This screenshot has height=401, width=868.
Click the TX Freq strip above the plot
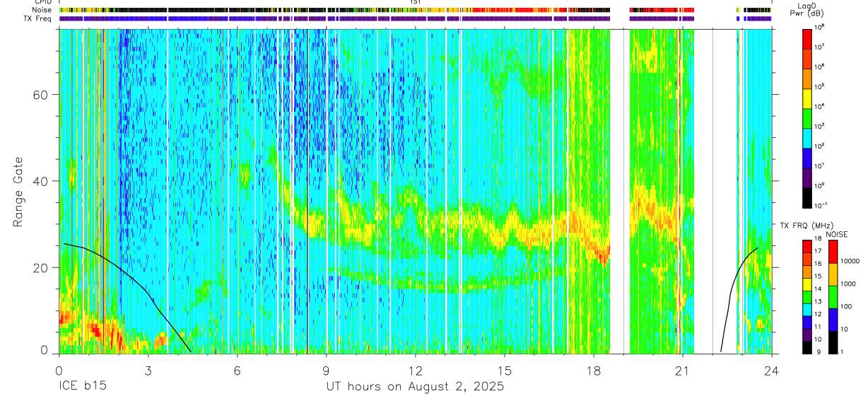click(x=416, y=18)
